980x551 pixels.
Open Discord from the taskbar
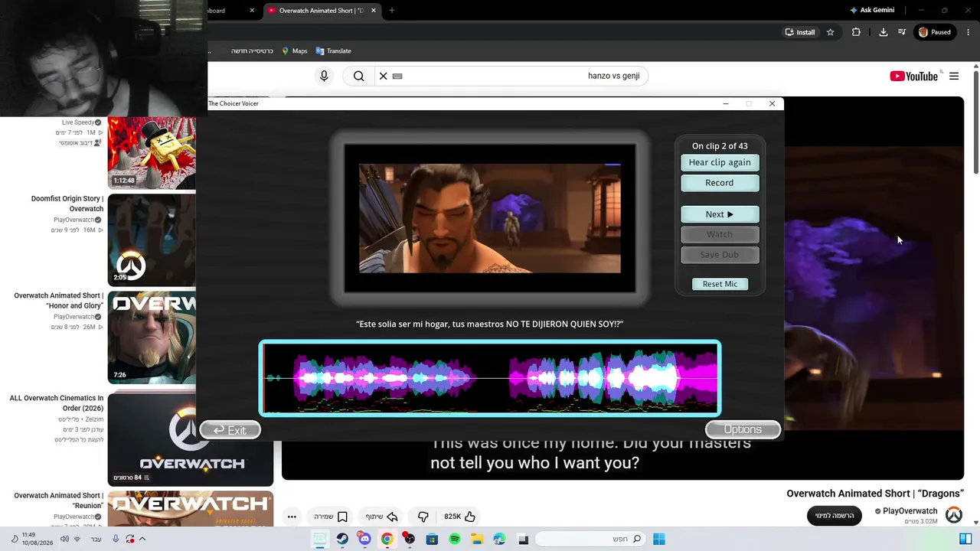coord(364,540)
